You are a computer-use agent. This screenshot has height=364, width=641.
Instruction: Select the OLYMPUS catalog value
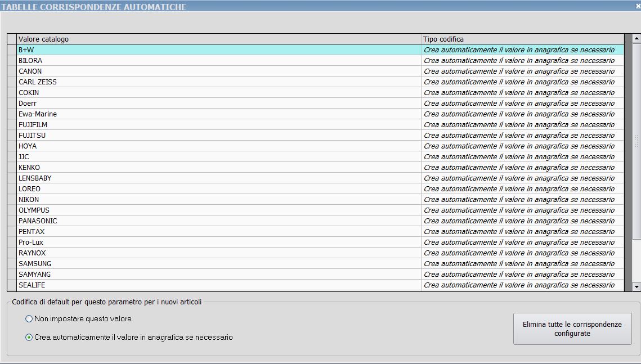[219, 210]
